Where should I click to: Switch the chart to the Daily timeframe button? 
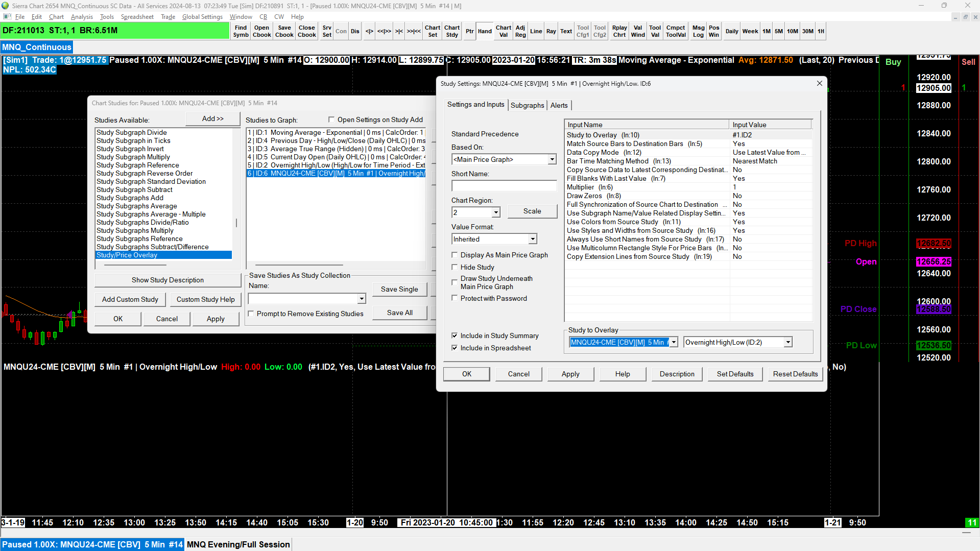tap(731, 31)
